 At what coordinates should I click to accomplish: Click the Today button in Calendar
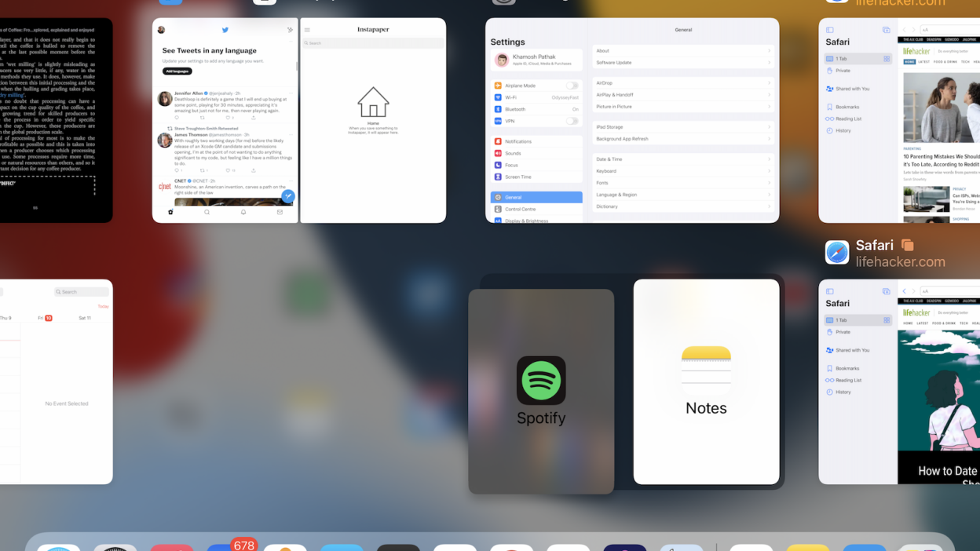[x=104, y=306]
